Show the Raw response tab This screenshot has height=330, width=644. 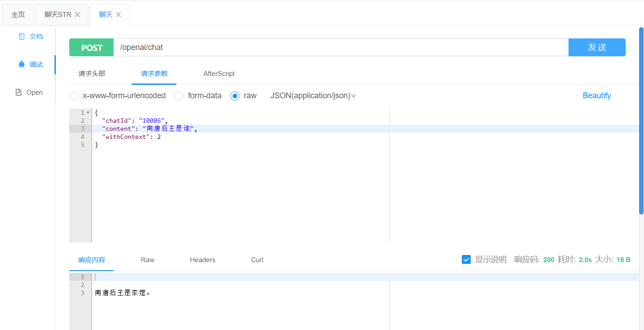[x=147, y=260]
